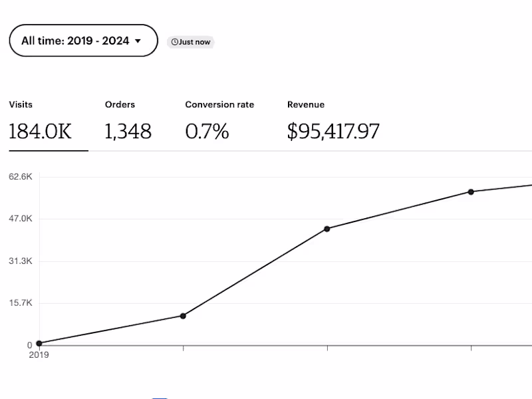This screenshot has height=399, width=532.
Task: Click the caret arrow in date range selector
Action: point(138,41)
